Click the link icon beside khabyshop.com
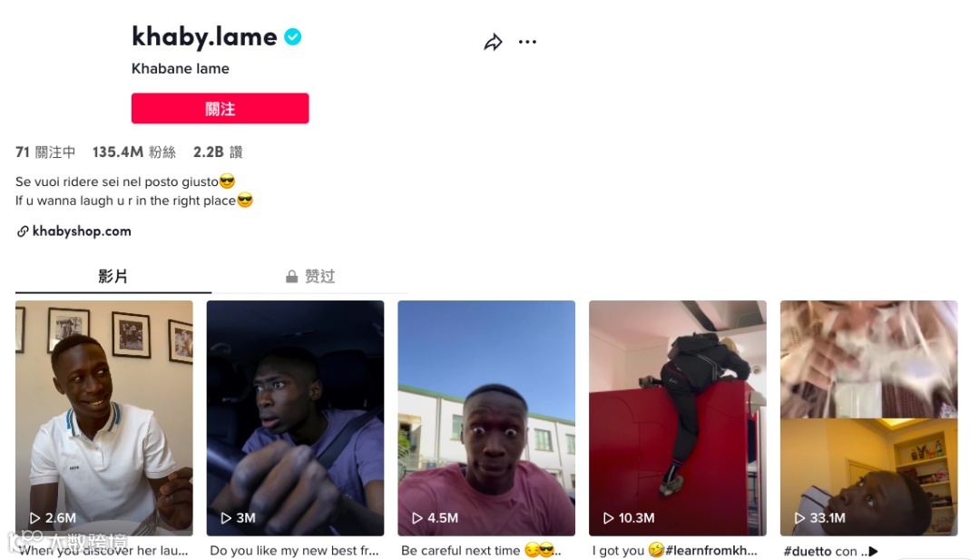The width and height of the screenshot is (980, 560). pyautogui.click(x=23, y=231)
